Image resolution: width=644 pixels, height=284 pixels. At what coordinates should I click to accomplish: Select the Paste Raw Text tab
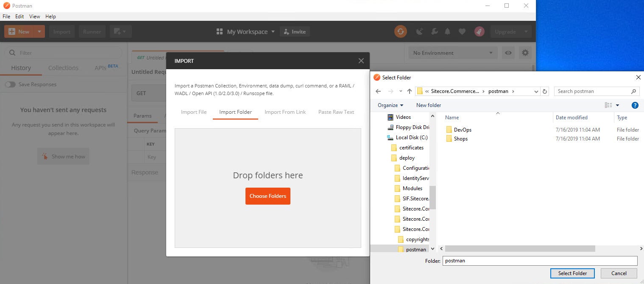(336, 112)
